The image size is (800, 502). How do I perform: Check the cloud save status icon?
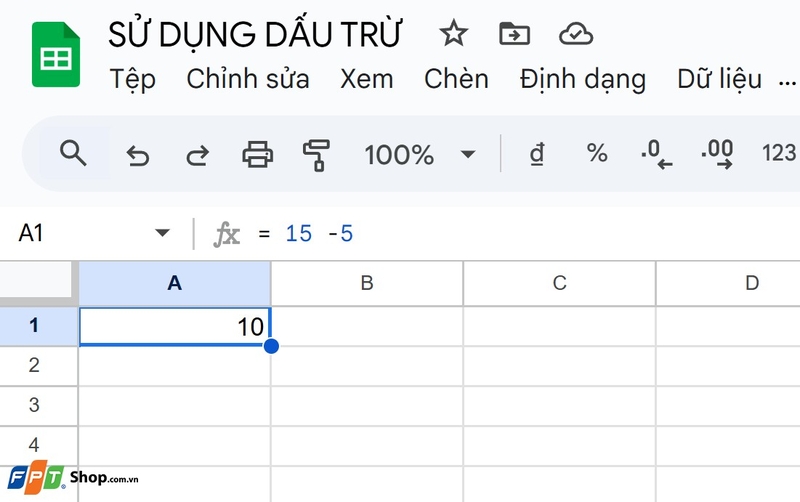(x=576, y=34)
